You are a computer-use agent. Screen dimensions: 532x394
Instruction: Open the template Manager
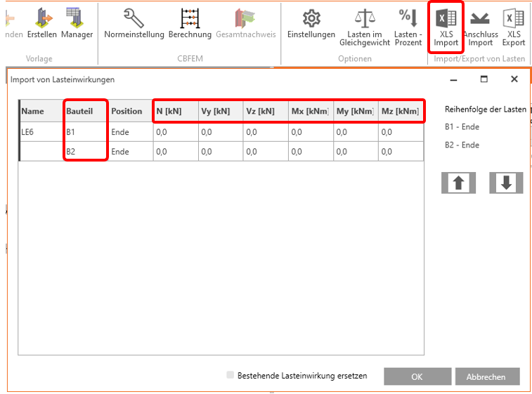coord(77,23)
